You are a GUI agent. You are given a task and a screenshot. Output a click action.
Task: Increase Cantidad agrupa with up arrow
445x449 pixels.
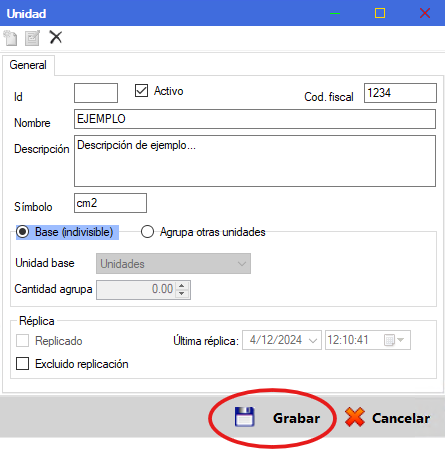(x=182, y=286)
